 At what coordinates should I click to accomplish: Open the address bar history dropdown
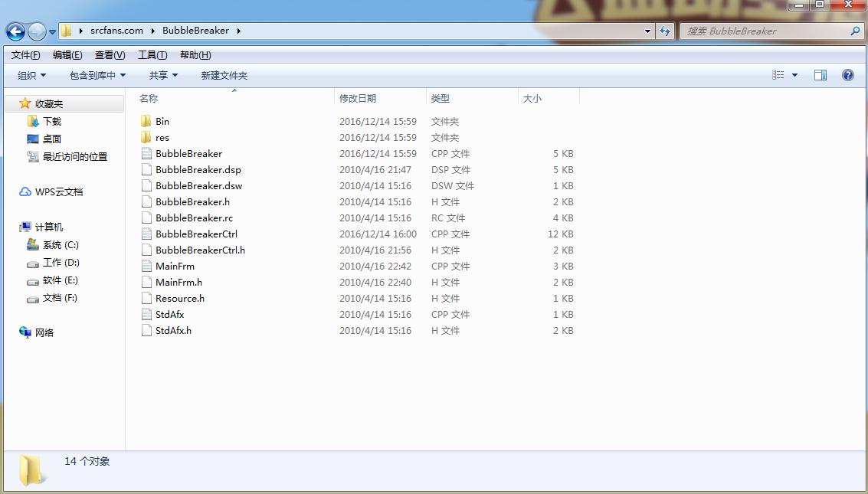pyautogui.click(x=647, y=31)
